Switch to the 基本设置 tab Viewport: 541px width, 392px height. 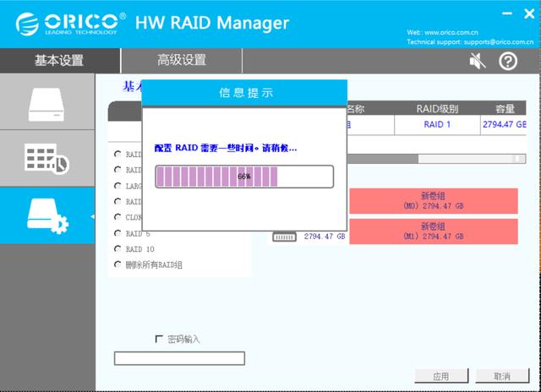coord(59,61)
